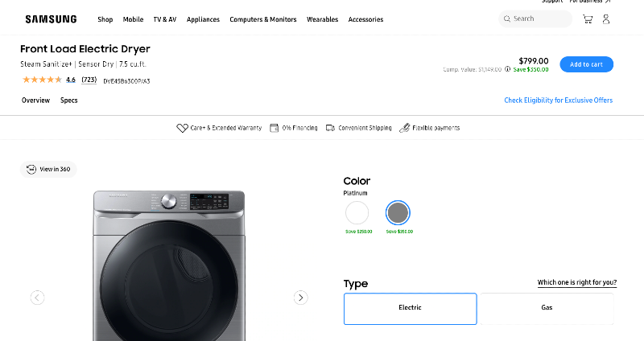Click the Convenient Shipping truck icon
The width and height of the screenshot is (644, 341).
(x=330, y=128)
